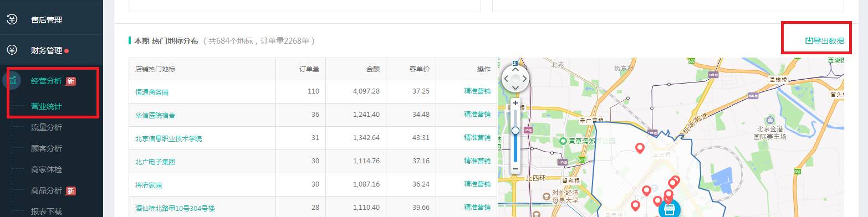This screenshot has width=868, height=217.
Task: Open 顾客分析 submenu item
Action: point(47,148)
